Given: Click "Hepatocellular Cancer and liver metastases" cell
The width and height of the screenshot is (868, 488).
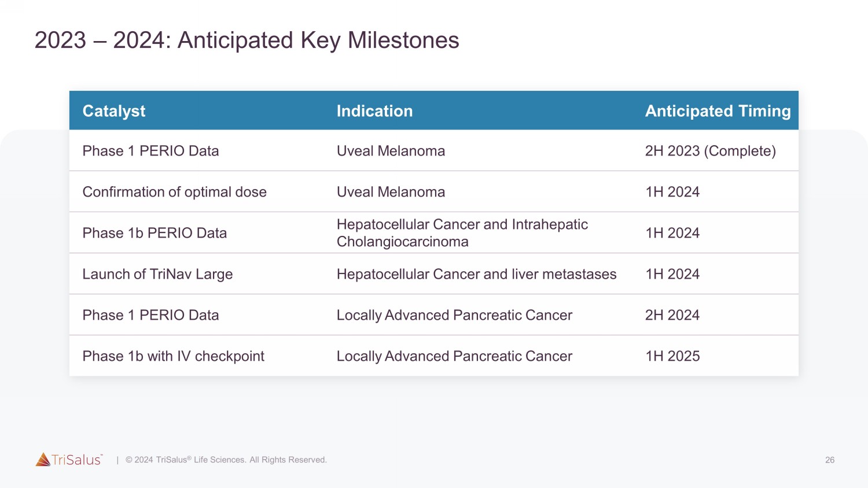Looking at the screenshot, I should (x=476, y=274).
